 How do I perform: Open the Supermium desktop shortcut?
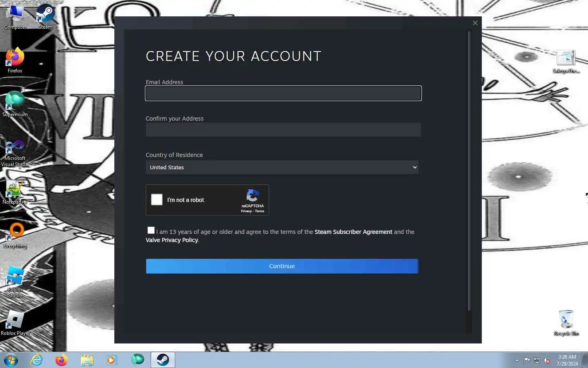15,104
